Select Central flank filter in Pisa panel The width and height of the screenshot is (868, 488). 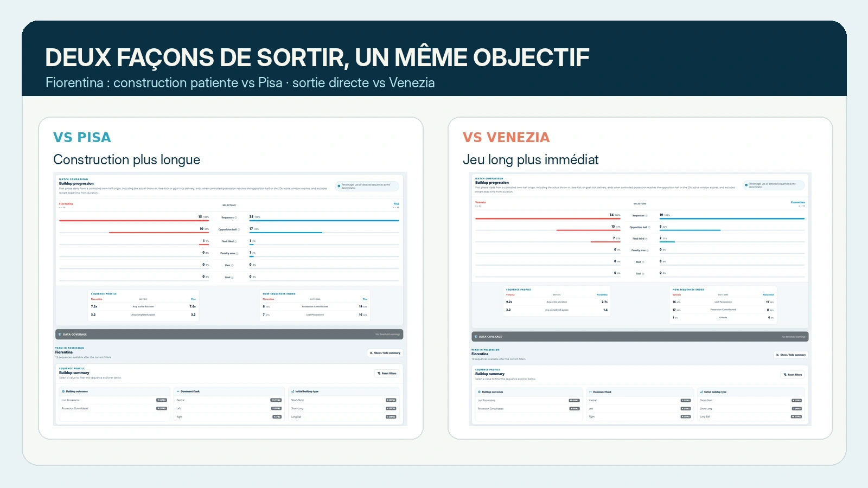[x=229, y=400]
